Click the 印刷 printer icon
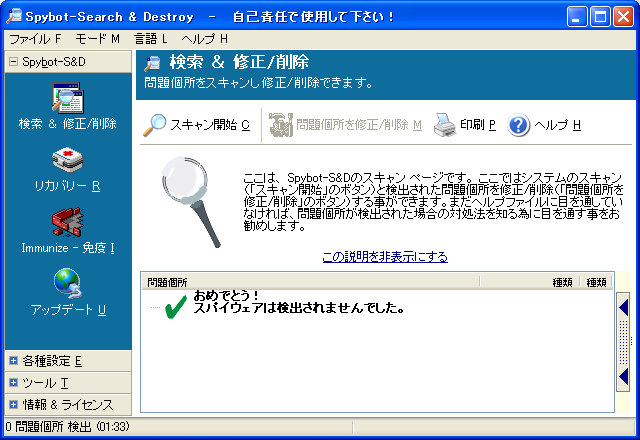640x440 pixels. coord(444,125)
